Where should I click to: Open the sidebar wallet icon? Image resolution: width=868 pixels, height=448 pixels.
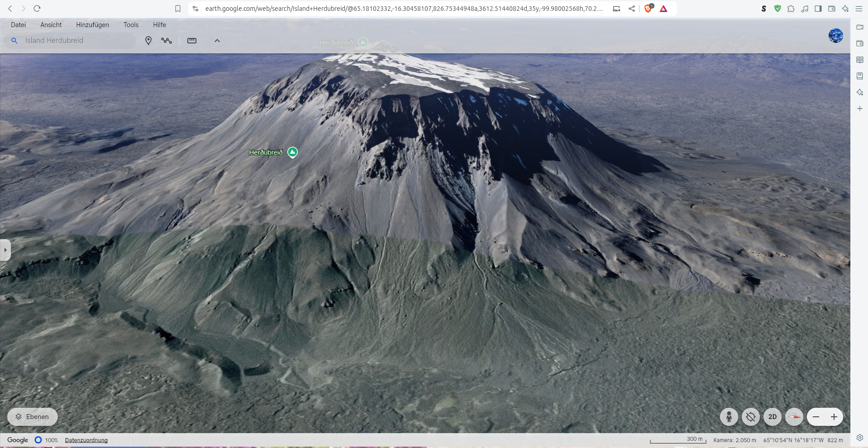point(860,43)
